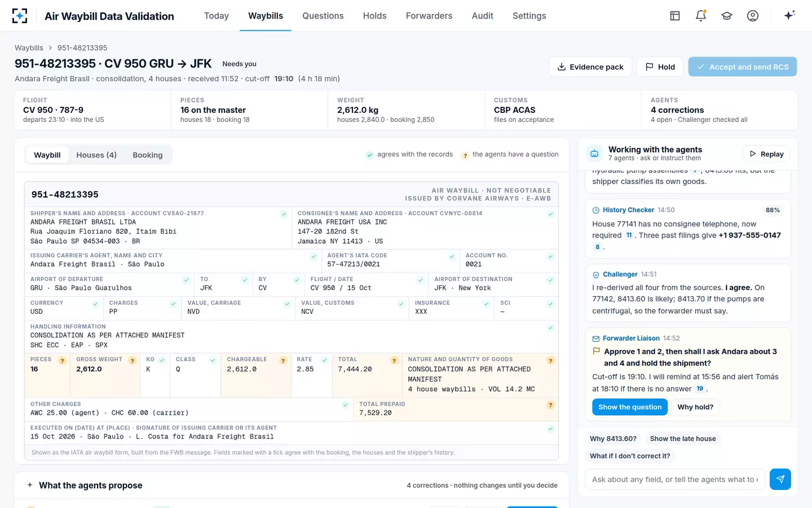Screen dimensions: 812x508
Task: Click question mark on Total field
Action: [x=394, y=361]
